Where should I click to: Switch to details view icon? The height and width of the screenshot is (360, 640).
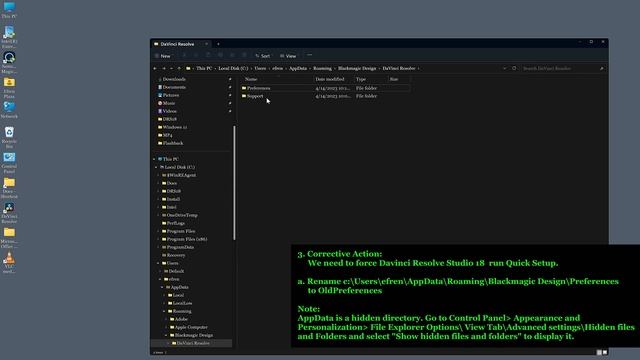[599, 352]
